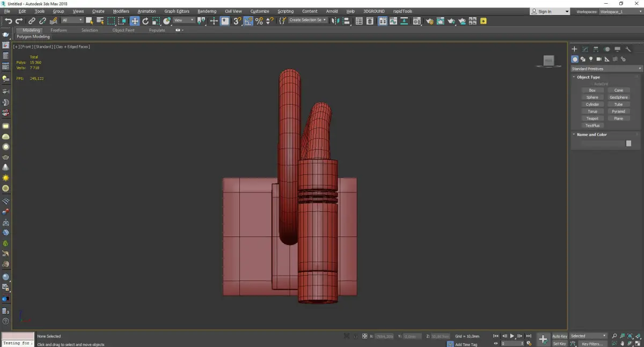Open the Select by Name dialog
Screen dimensions: 644x347
(x=100, y=21)
